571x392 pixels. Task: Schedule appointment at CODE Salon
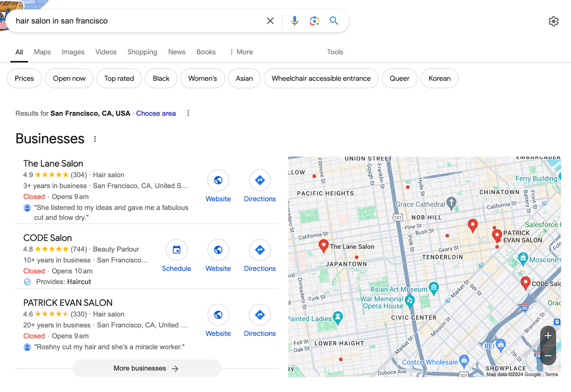[x=176, y=250]
